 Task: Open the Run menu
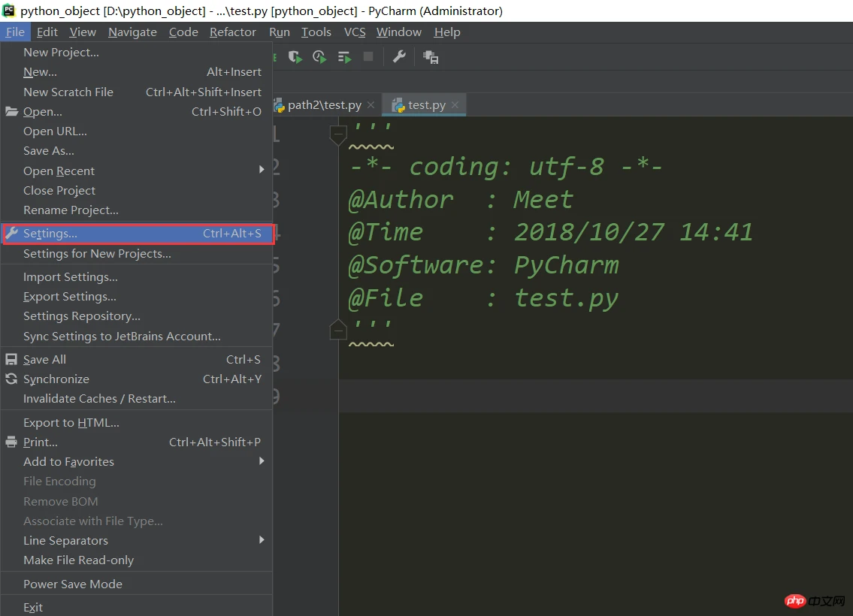(x=280, y=32)
